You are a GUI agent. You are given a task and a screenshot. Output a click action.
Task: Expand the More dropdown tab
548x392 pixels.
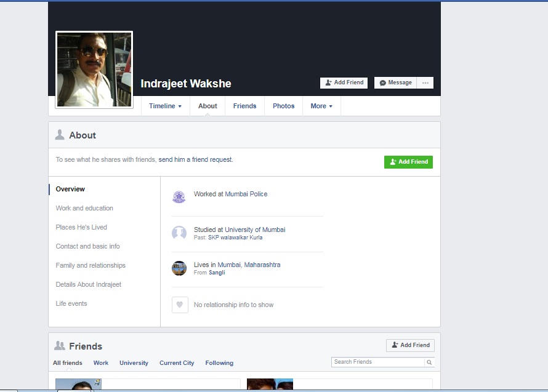click(321, 106)
